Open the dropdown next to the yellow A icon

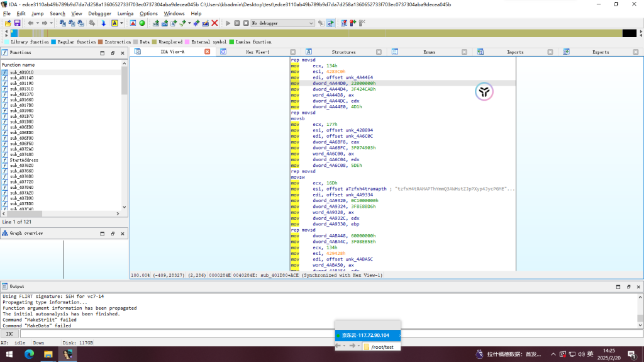point(121,23)
